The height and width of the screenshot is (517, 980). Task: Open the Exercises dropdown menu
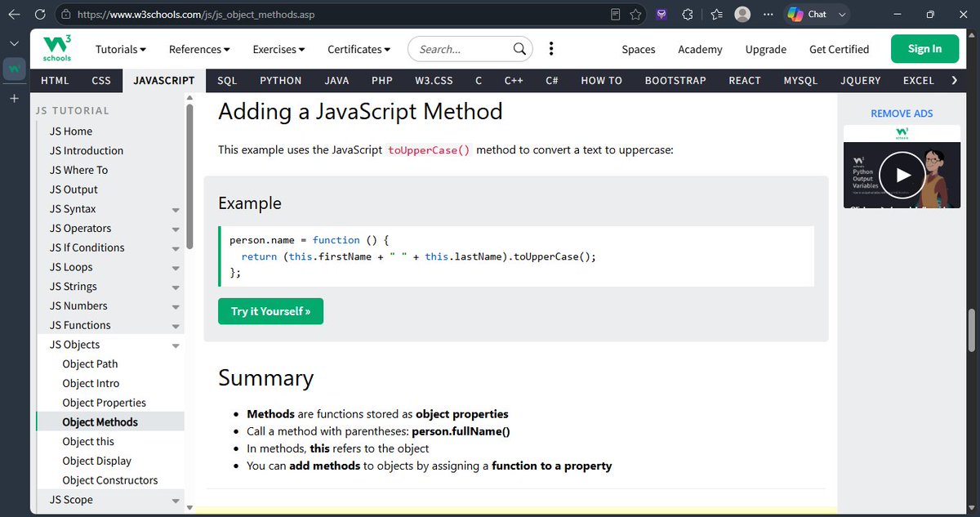click(x=278, y=49)
